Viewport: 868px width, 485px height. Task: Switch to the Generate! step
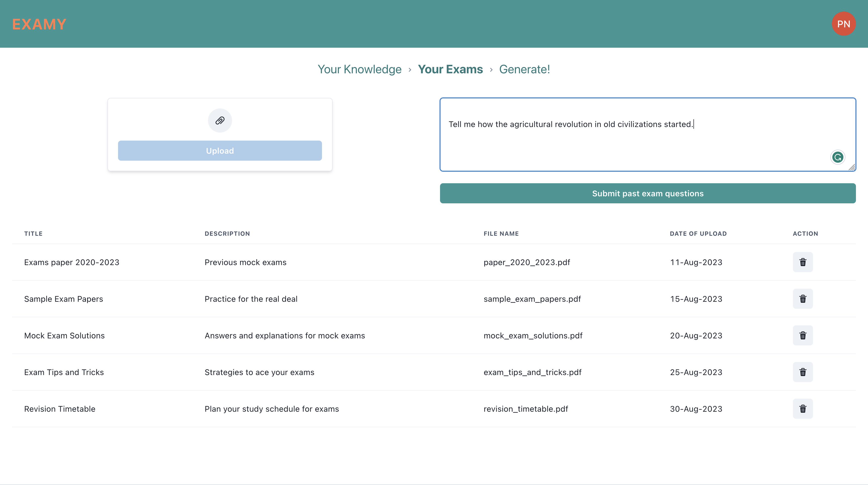(524, 69)
